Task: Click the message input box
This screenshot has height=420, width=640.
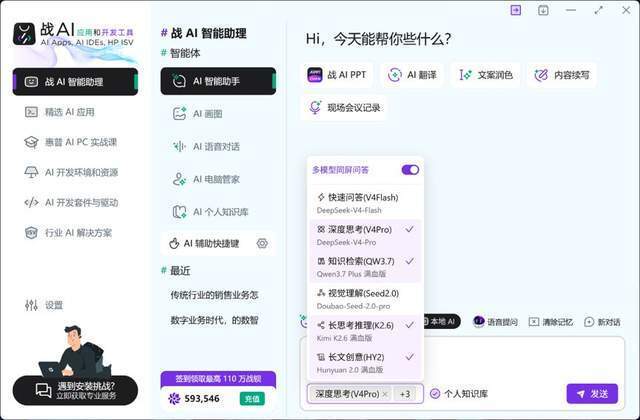Action: 523,359
